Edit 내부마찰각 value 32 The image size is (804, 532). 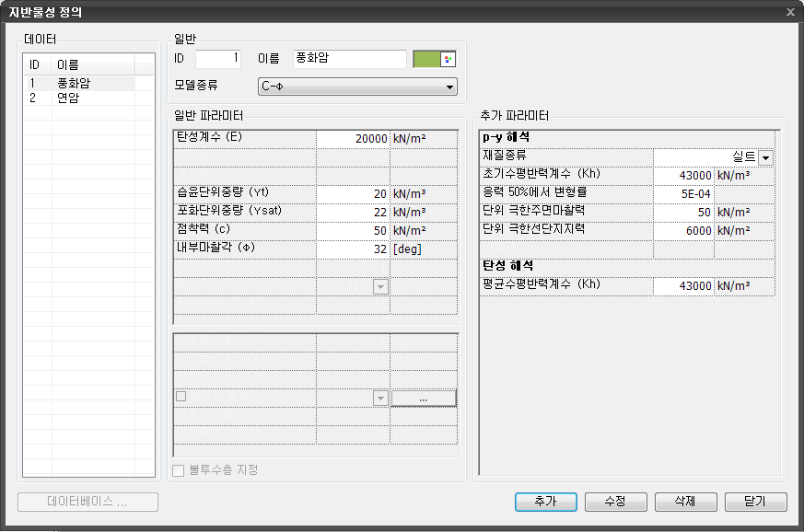point(353,249)
